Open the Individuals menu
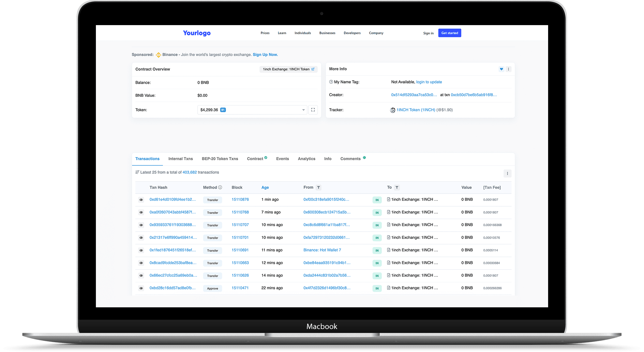The height and width of the screenshot is (352, 644). pos(303,33)
